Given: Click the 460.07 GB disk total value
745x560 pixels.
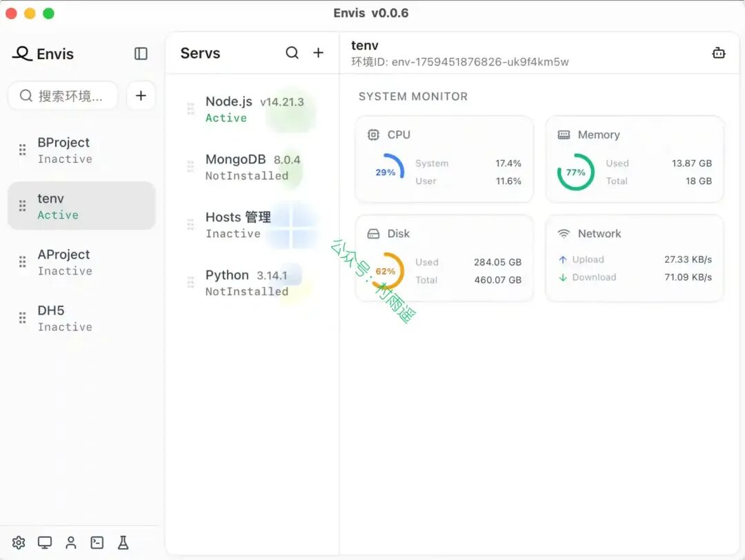Looking at the screenshot, I should [x=497, y=280].
